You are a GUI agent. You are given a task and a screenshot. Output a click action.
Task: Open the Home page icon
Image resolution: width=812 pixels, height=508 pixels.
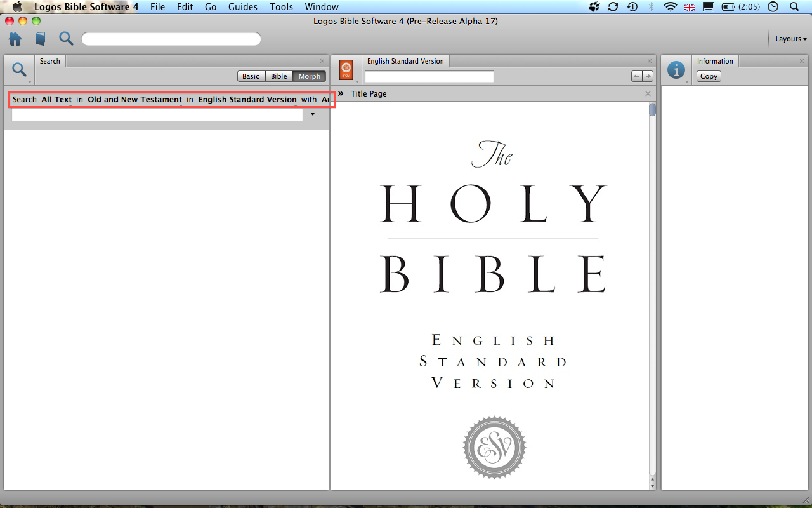(15, 39)
